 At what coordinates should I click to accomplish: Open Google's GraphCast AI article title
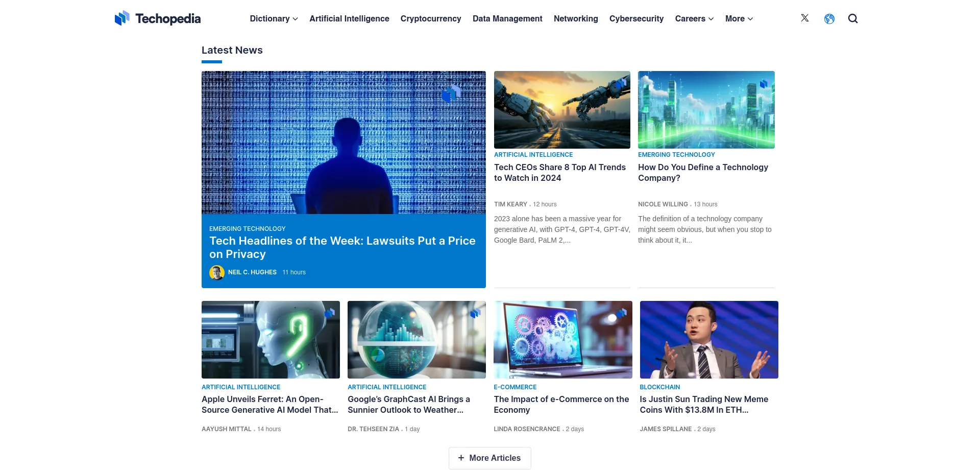(409, 405)
